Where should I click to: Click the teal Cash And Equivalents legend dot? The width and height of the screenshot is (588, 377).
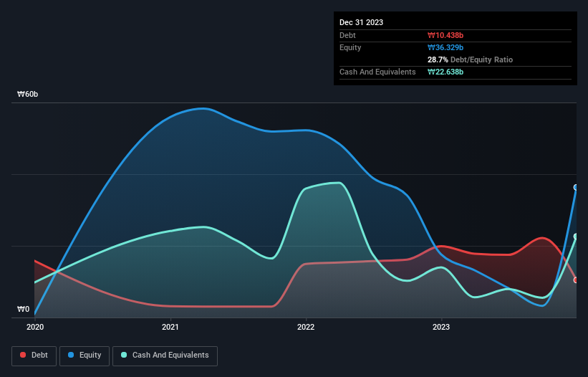124,355
